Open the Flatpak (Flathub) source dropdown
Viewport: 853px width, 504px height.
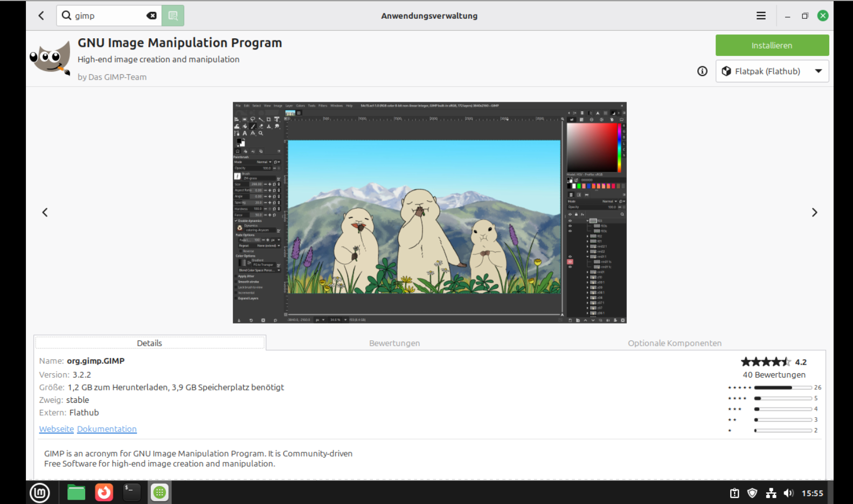point(772,71)
